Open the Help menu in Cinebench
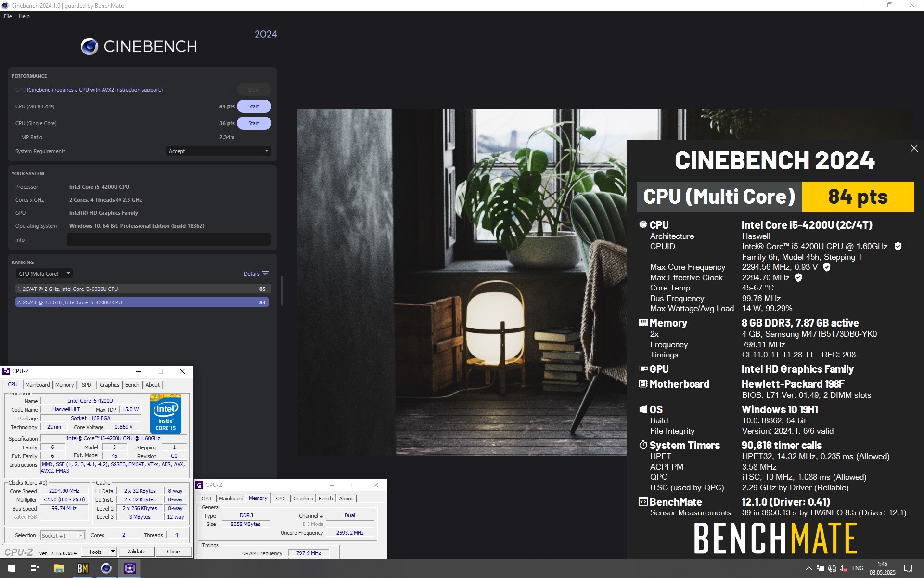924x578 pixels. pyautogui.click(x=24, y=16)
